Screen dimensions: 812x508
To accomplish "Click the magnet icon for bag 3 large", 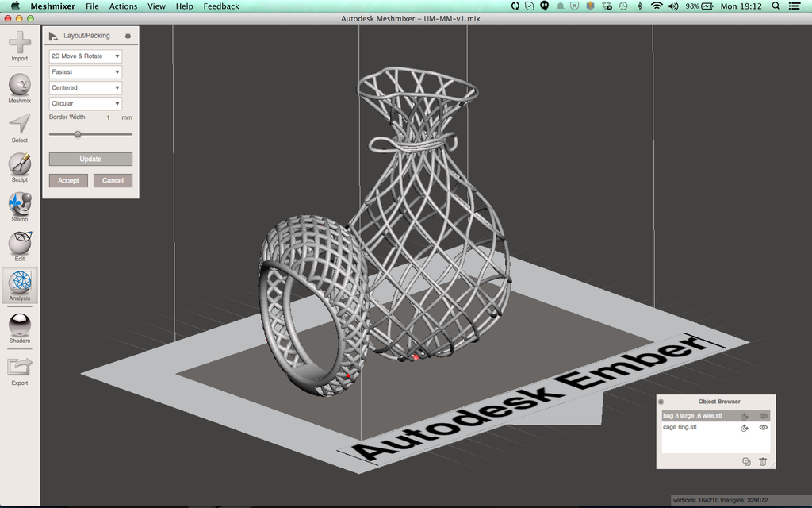I will [x=744, y=416].
